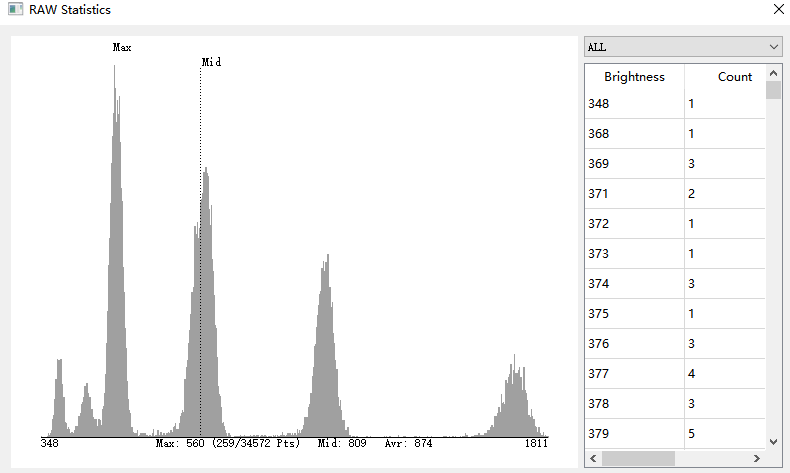Click the table's vertical scrollbar down arrow
790x473 pixels.
tap(774, 441)
